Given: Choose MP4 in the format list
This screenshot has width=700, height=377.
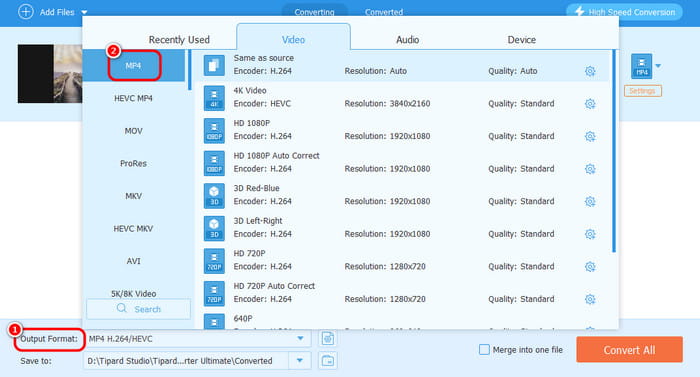Looking at the screenshot, I should (x=133, y=66).
